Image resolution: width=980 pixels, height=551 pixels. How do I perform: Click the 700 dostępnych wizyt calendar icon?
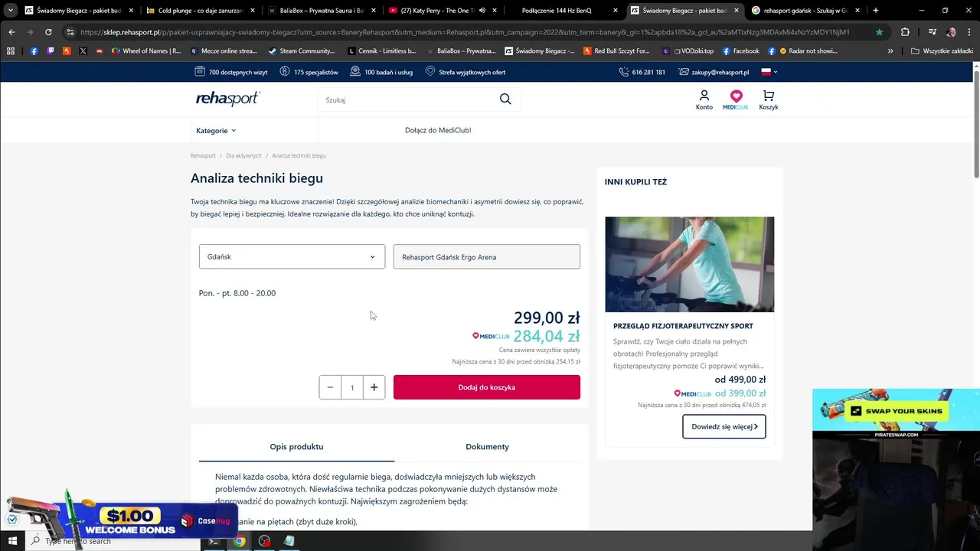coord(200,71)
